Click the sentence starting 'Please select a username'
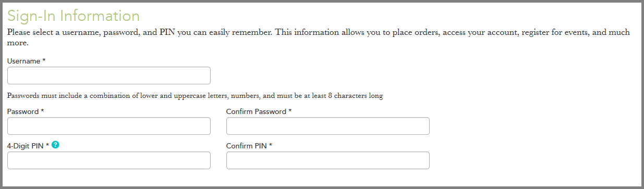The image size is (644, 189). (140, 32)
